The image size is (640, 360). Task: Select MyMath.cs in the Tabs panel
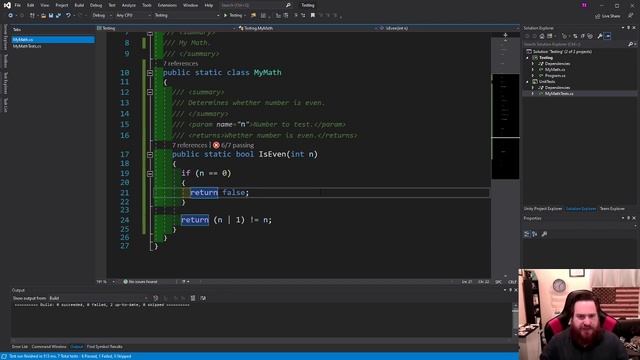point(53,40)
